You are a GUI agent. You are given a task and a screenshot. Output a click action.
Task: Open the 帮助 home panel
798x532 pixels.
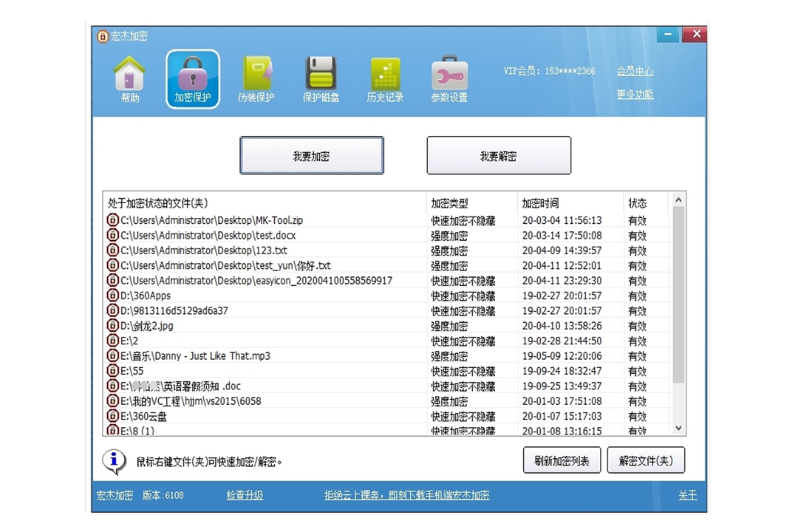(129, 78)
